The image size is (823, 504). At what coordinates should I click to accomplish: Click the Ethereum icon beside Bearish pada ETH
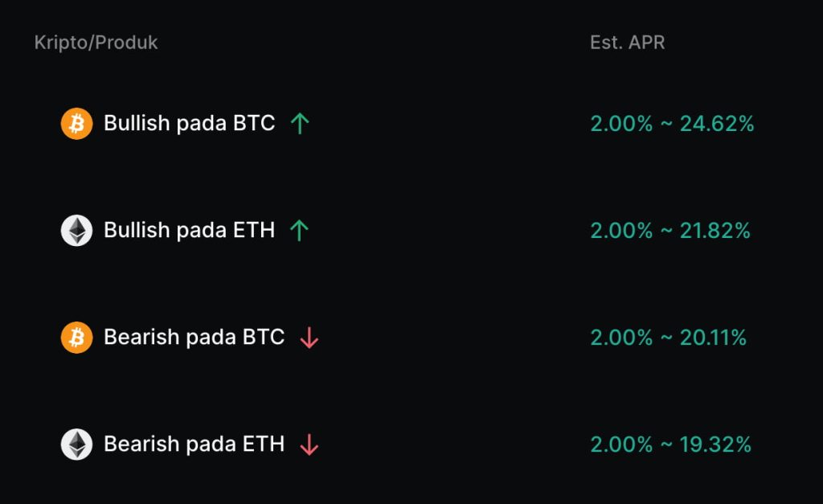coord(77,445)
